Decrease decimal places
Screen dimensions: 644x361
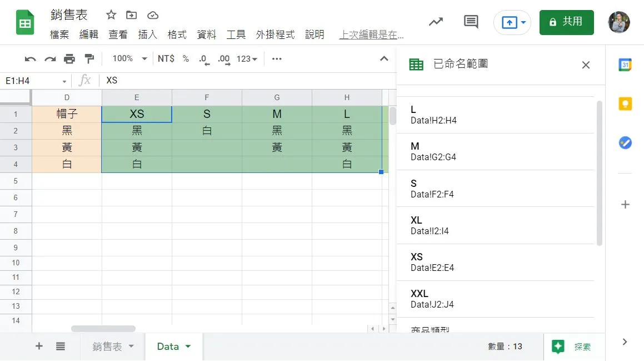click(x=204, y=59)
